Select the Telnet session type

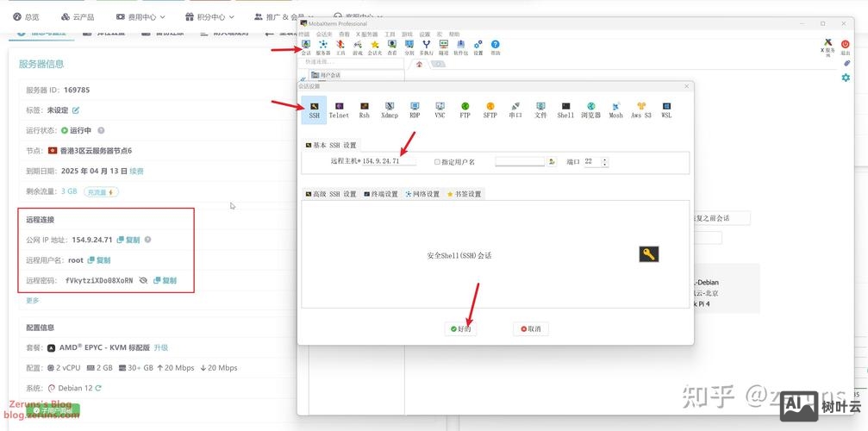[339, 110]
